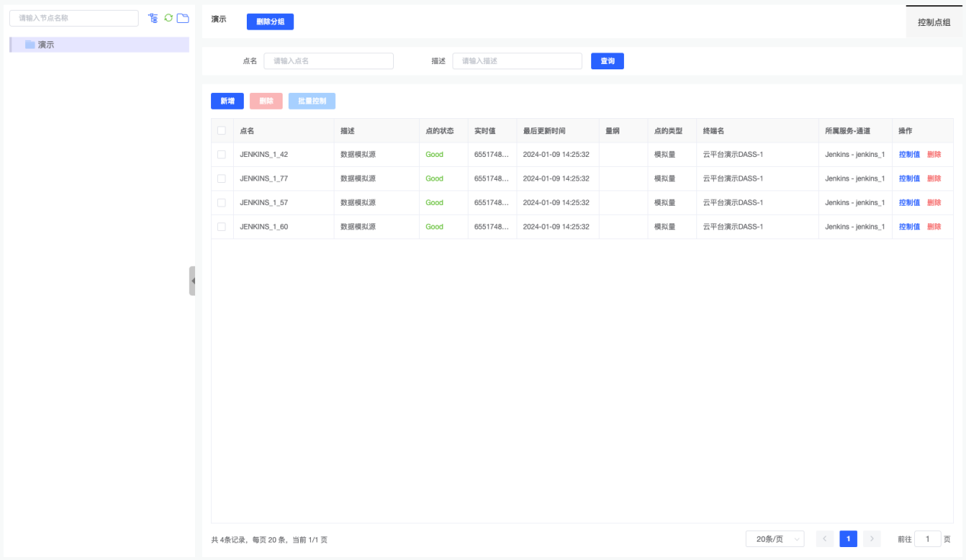Check the box for JENKINS_1_42 row
This screenshot has width=966, height=560.
[x=222, y=155]
